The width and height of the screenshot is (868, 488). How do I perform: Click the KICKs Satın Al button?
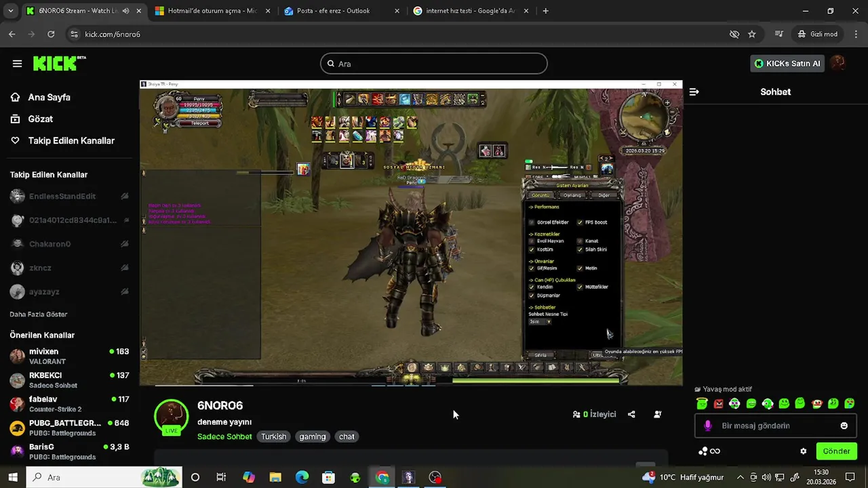787,63
